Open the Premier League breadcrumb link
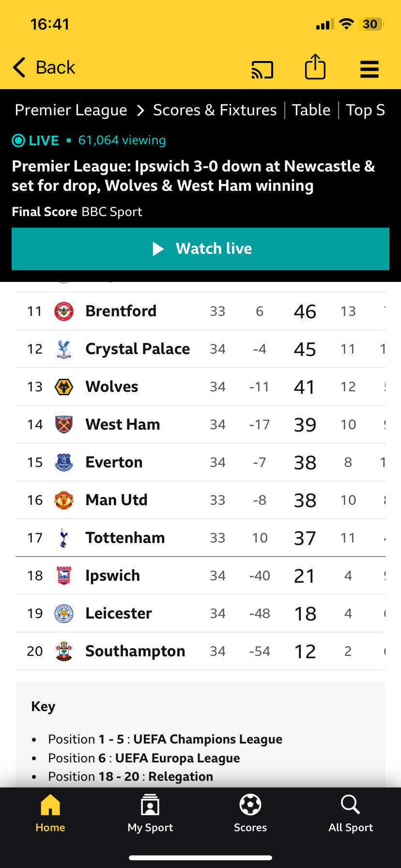 (71, 110)
